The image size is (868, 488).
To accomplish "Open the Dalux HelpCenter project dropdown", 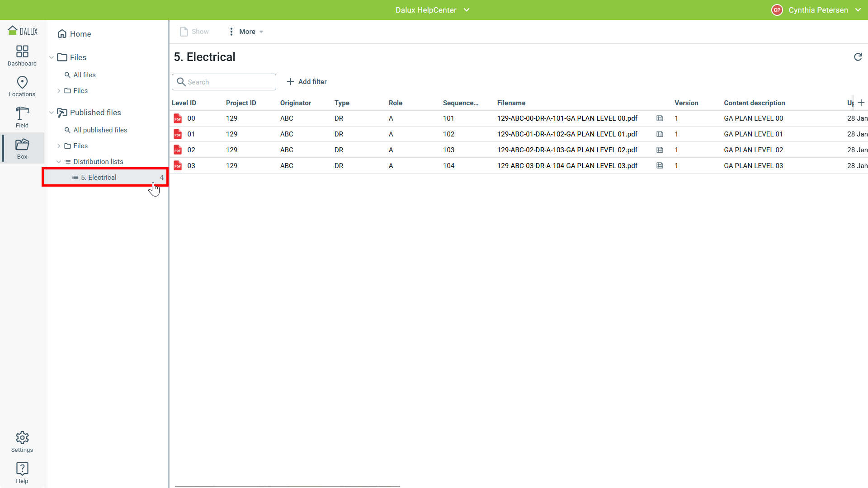I will tap(432, 10).
